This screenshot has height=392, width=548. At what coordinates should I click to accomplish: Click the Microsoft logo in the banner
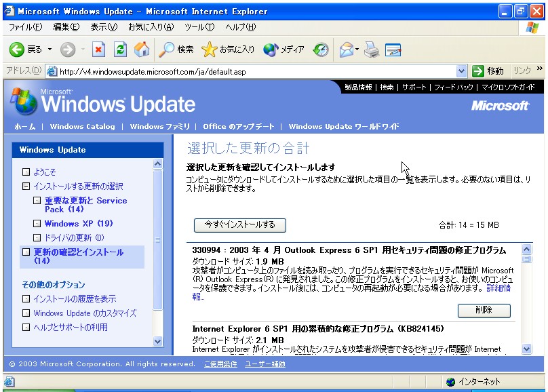click(x=500, y=106)
